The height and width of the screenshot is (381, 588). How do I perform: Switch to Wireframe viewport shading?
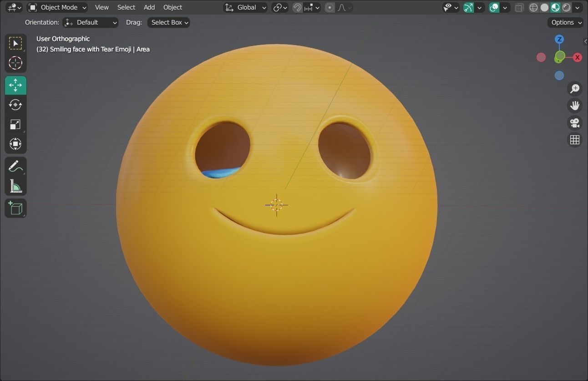point(534,7)
